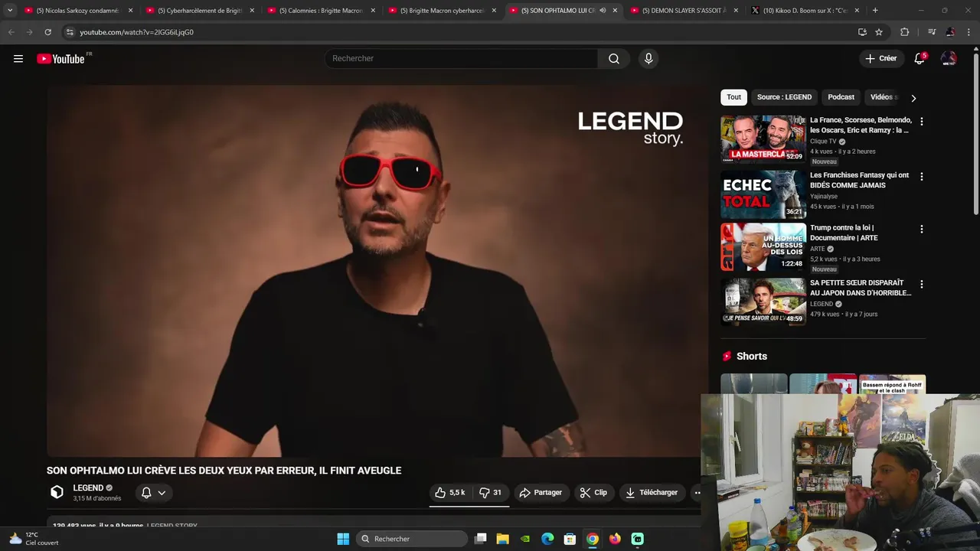
Task: Expand the tab search dropdown arrow
Action: pos(10,11)
